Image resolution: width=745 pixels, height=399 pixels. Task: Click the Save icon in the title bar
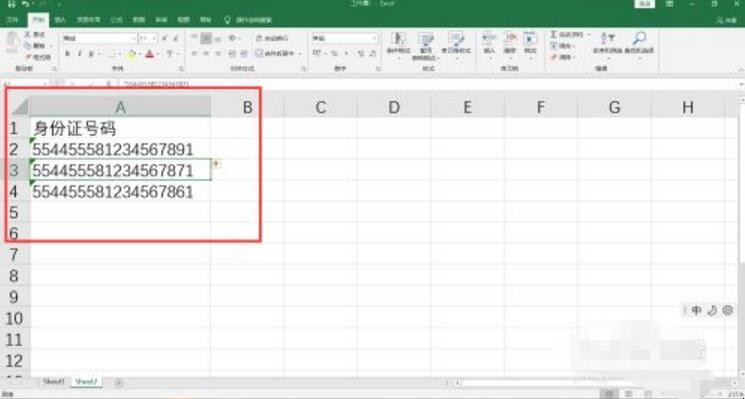(x=12, y=4)
